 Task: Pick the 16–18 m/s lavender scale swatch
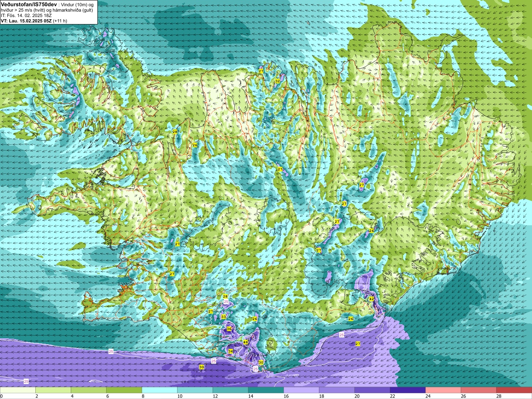(301, 390)
